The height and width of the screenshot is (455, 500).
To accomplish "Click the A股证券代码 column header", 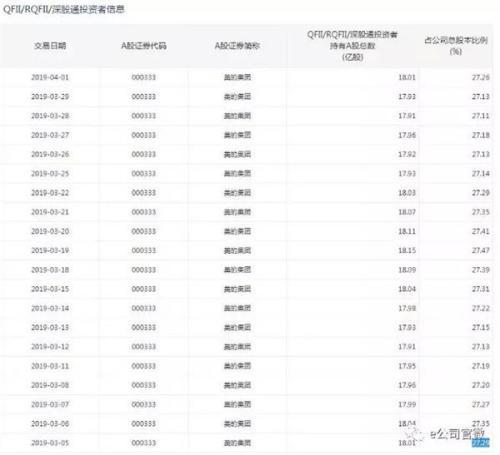I will click(x=144, y=46).
